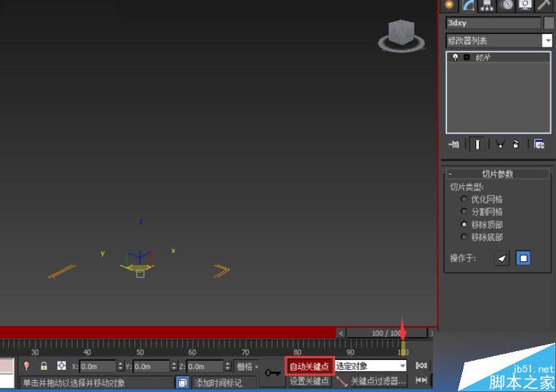Click 设置关键点 set key button
Image resolution: width=556 pixels, height=392 pixels.
pyautogui.click(x=309, y=381)
